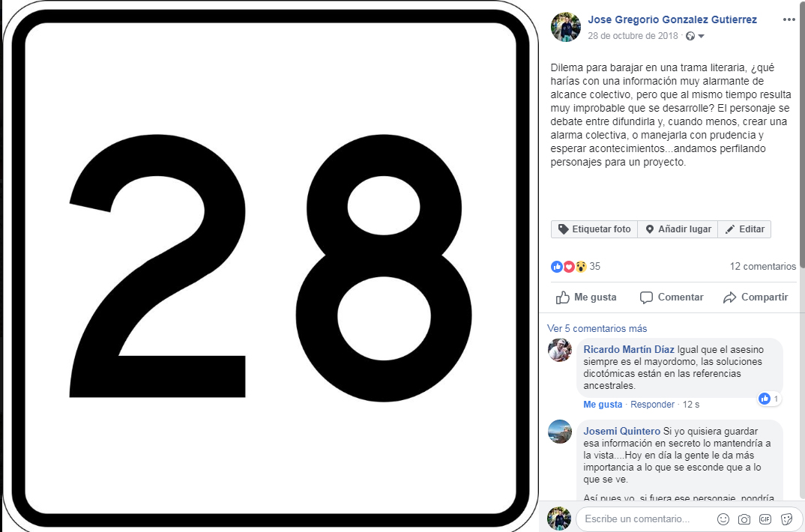Click the Escribe un comentario field

[x=647, y=519]
